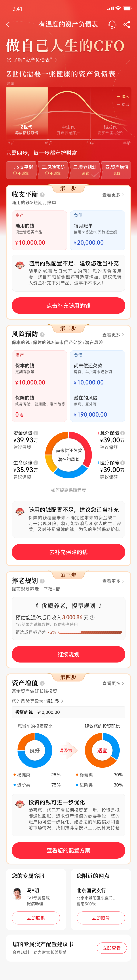The height and width of the screenshot is (980, 137).
Task: Open info icon next to 风险预防
Action: point(42,334)
